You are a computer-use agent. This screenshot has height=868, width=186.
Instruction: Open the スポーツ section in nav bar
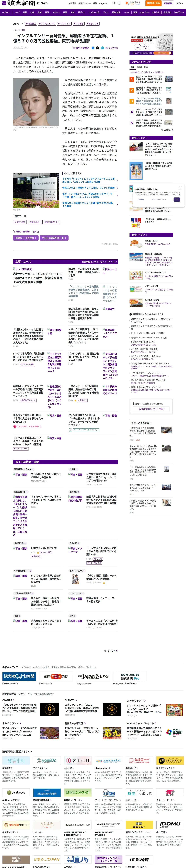56,12
